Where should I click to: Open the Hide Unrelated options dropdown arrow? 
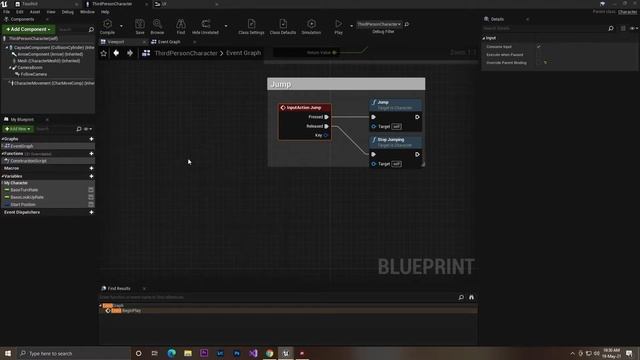(226, 26)
